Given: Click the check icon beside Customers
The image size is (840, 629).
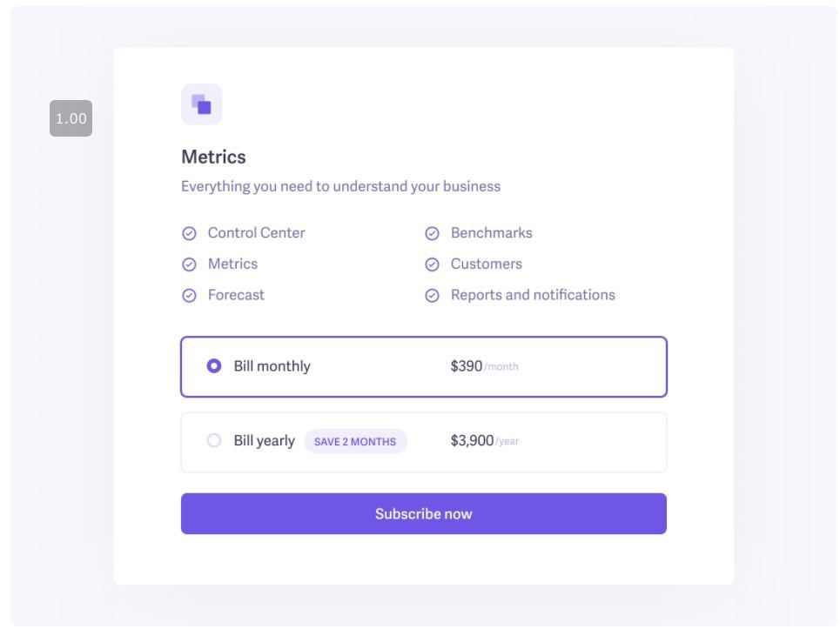Looking at the screenshot, I should pyautogui.click(x=433, y=264).
